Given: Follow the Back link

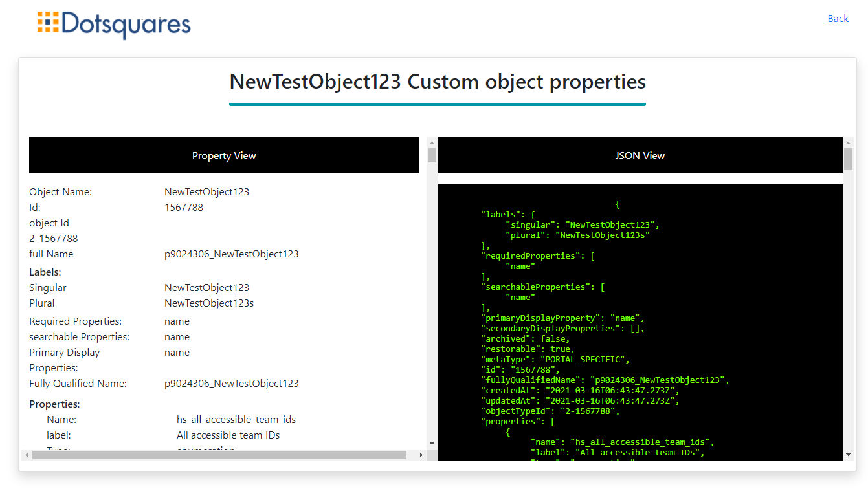Looking at the screenshot, I should point(838,19).
